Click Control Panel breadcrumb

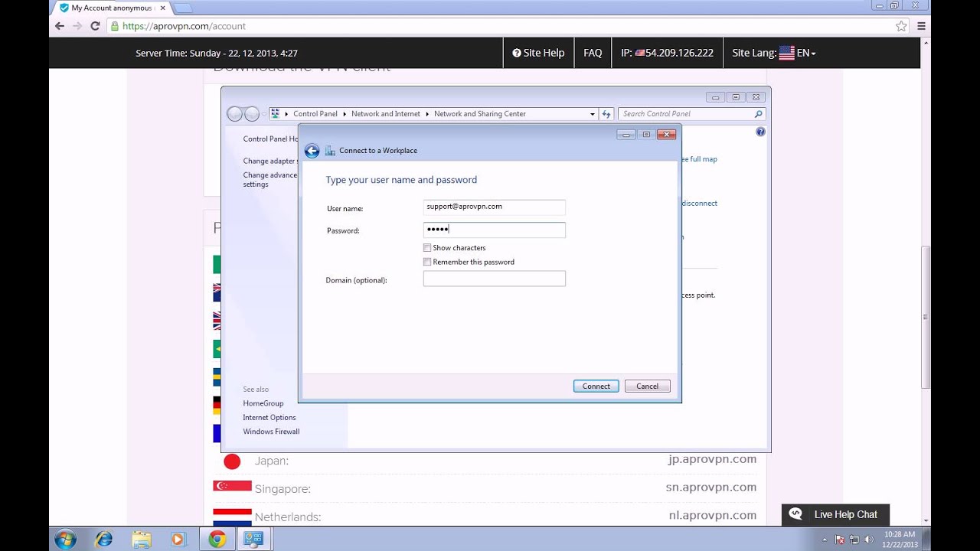(315, 114)
